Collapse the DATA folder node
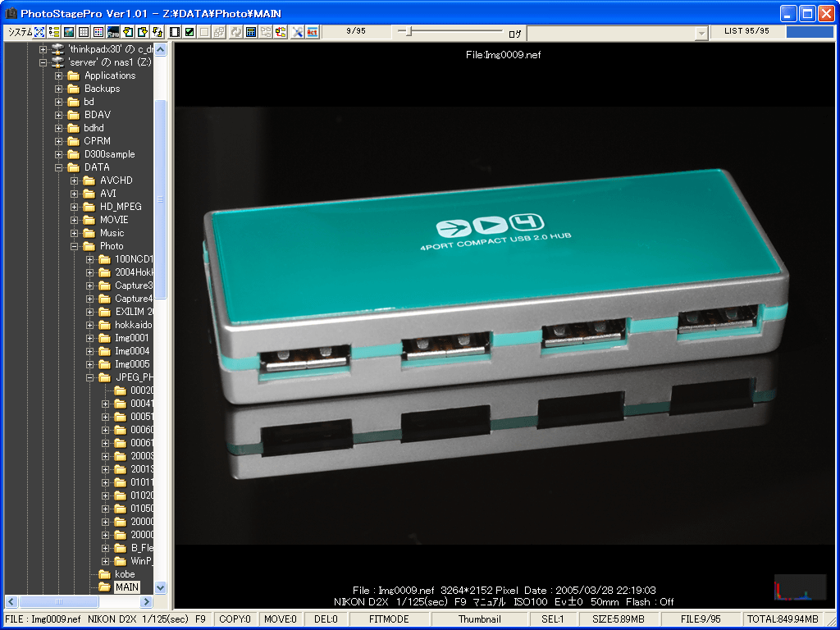 coord(59,167)
